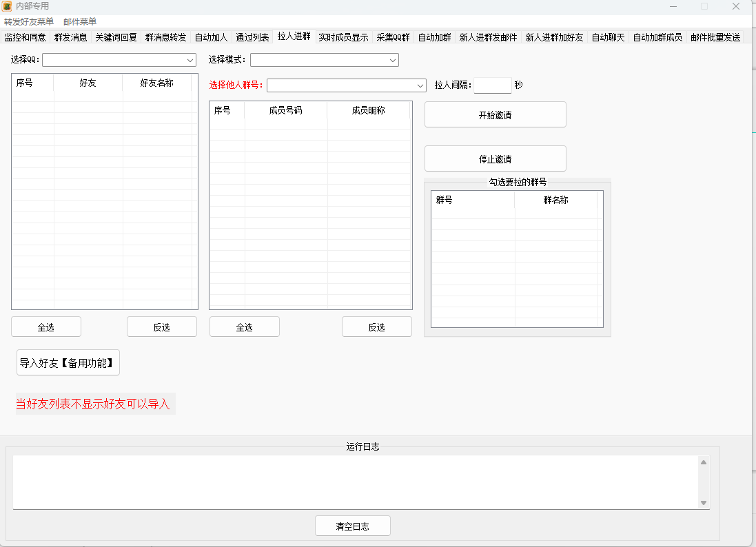The width and height of the screenshot is (756, 547).
Task: Click the app icon in the title bar
Action: (7, 6)
